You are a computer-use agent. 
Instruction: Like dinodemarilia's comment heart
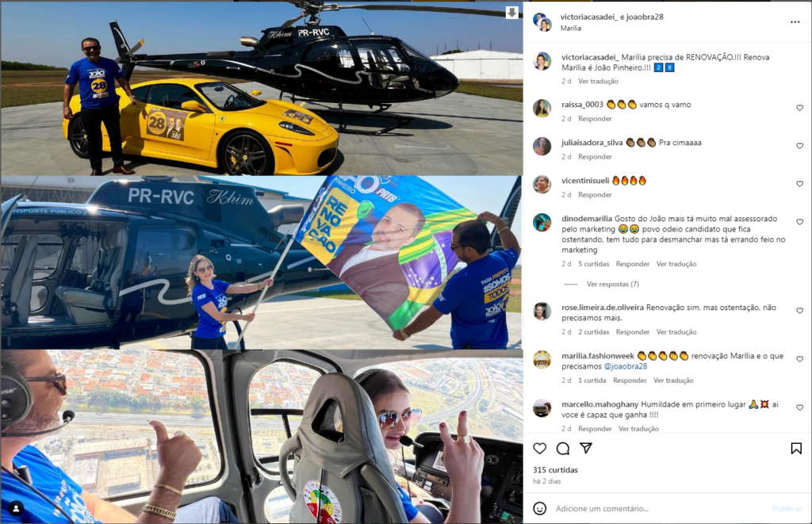point(799,222)
